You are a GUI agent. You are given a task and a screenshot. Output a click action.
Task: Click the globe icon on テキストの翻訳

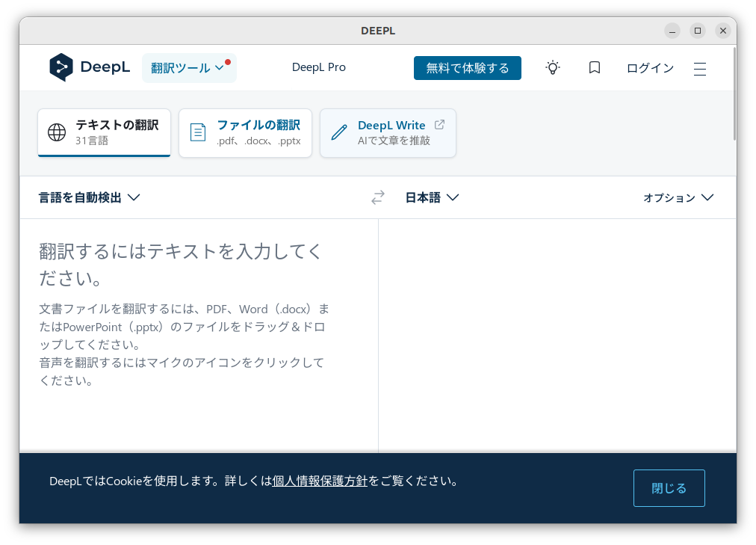click(56, 132)
